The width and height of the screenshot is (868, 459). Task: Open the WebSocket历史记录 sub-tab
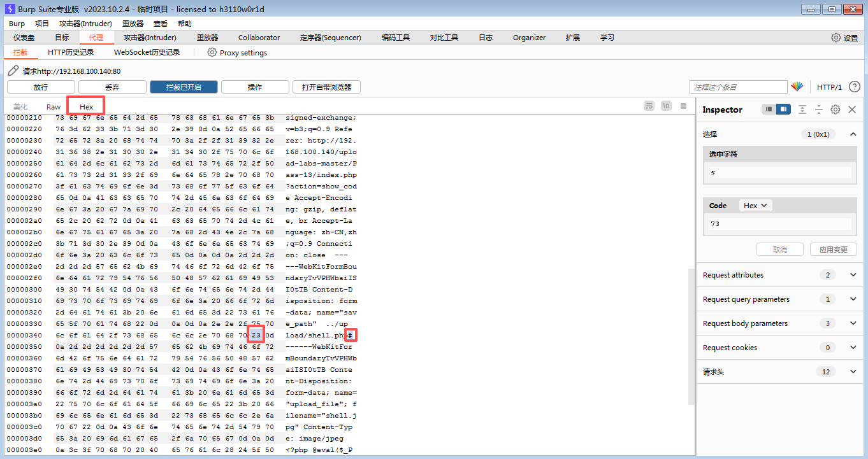[x=147, y=52]
